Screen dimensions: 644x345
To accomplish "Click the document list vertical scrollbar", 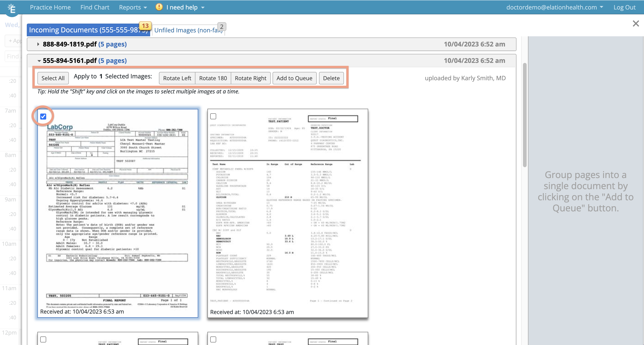I will coord(525,115).
